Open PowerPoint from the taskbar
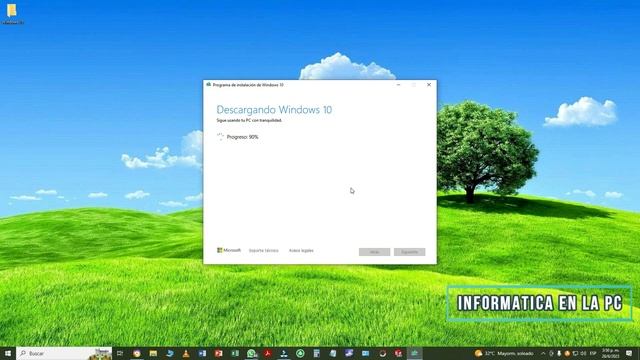 [x=219, y=353]
